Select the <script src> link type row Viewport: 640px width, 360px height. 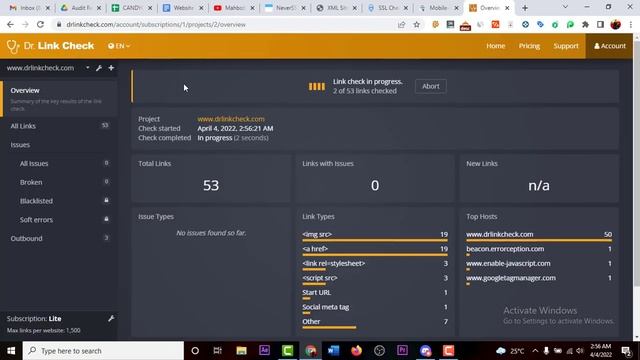pyautogui.click(x=375, y=279)
